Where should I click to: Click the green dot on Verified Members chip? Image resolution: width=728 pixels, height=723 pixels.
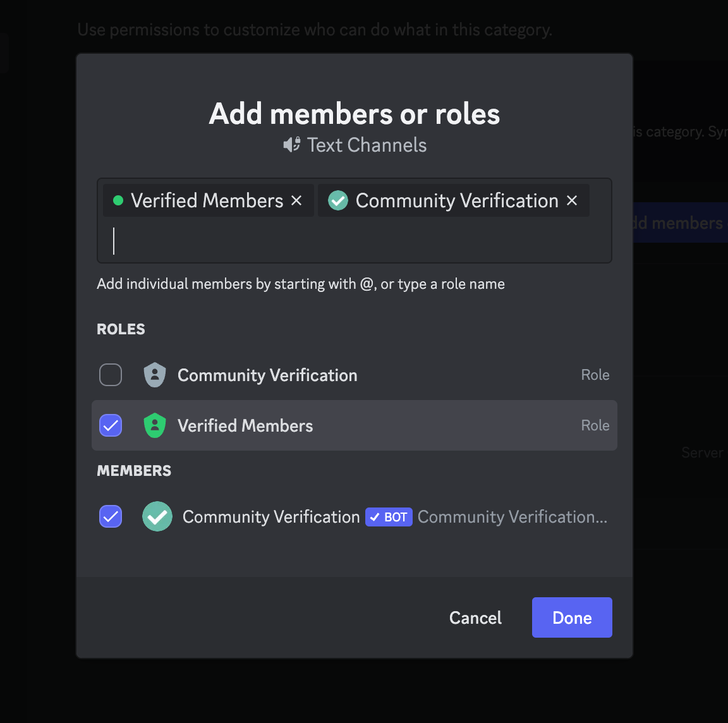click(x=118, y=201)
